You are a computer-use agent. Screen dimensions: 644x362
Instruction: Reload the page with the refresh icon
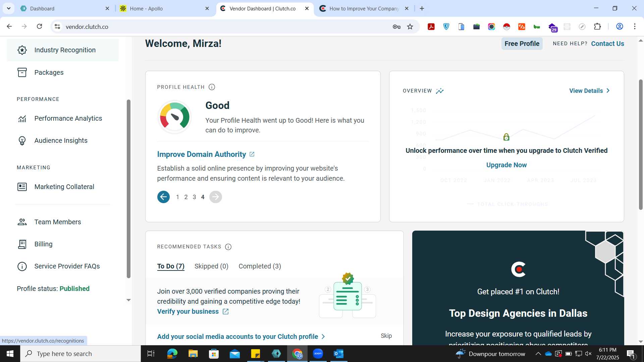39,26
